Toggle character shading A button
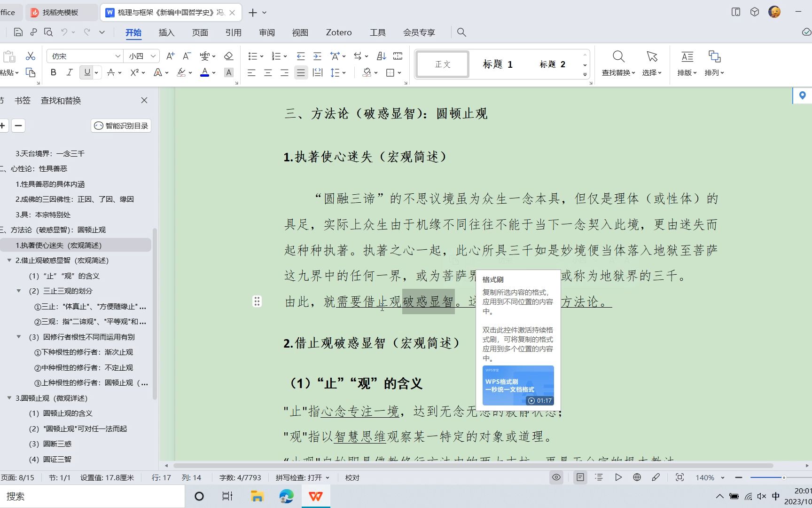 (229, 72)
